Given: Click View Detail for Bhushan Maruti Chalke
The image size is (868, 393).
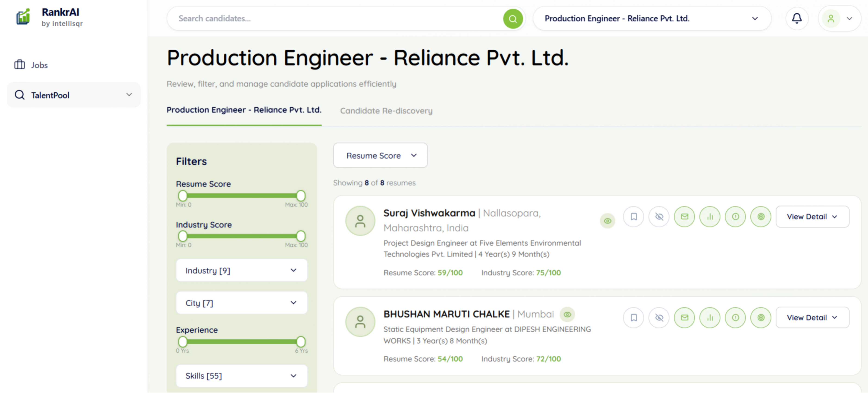Looking at the screenshot, I should pyautogui.click(x=812, y=317).
